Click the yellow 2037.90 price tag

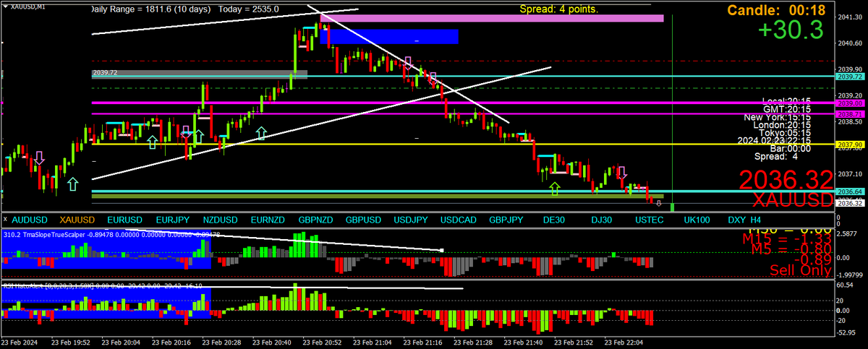[x=851, y=145]
